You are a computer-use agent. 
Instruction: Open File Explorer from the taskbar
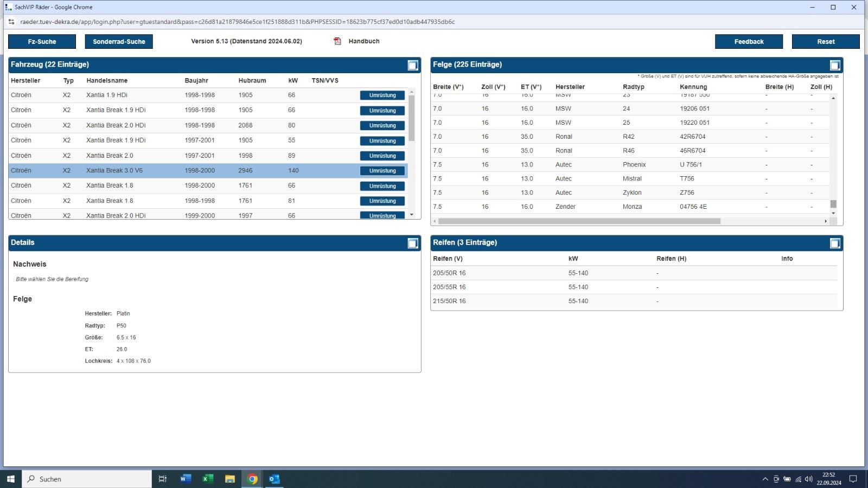click(230, 479)
